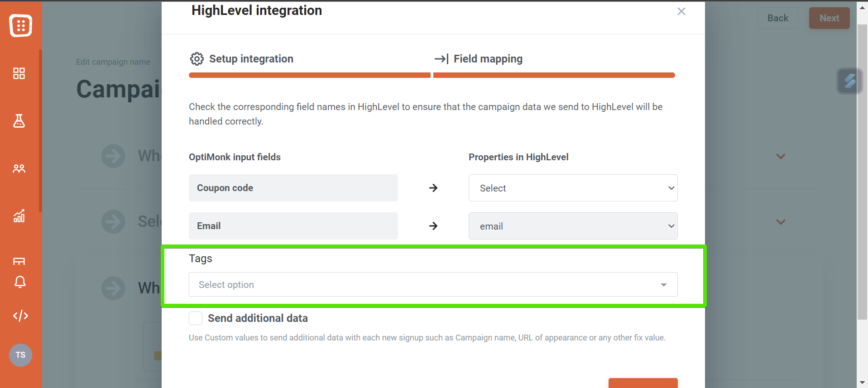Open the dashboard grid icon in sidebar
The width and height of the screenshot is (868, 388).
[x=19, y=73]
